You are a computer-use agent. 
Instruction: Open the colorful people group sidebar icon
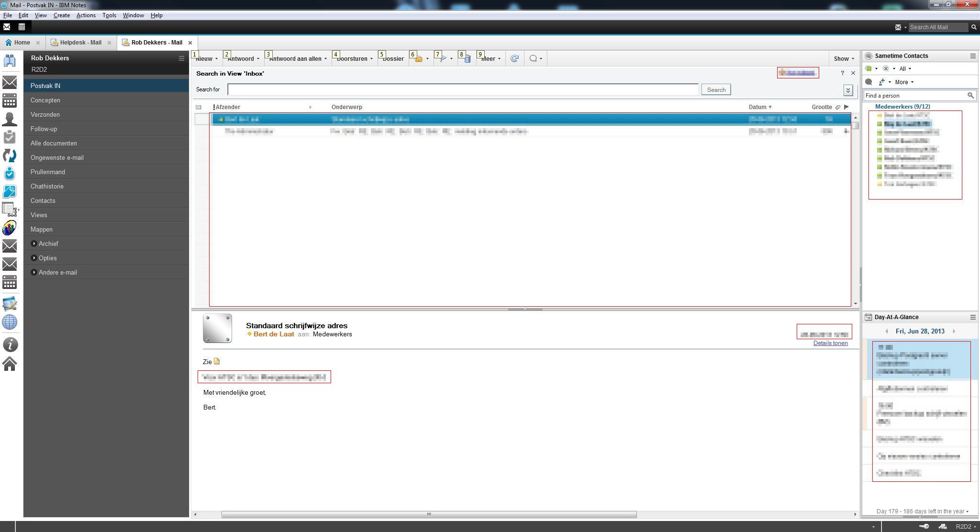[10, 228]
